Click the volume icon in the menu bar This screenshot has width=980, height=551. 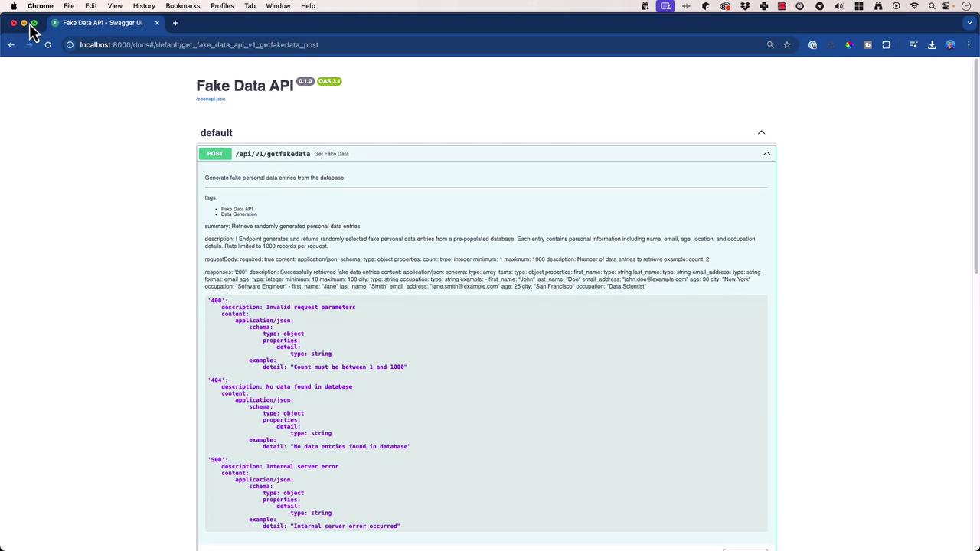839,6
